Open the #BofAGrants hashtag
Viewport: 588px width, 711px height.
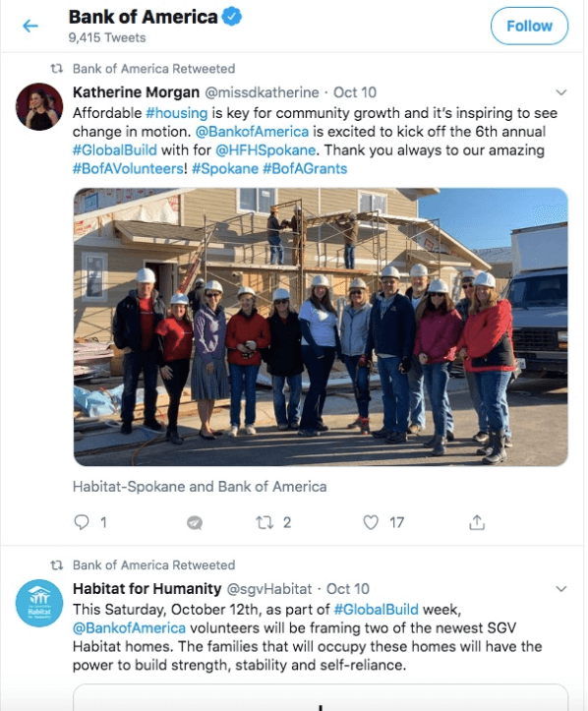[305, 169]
